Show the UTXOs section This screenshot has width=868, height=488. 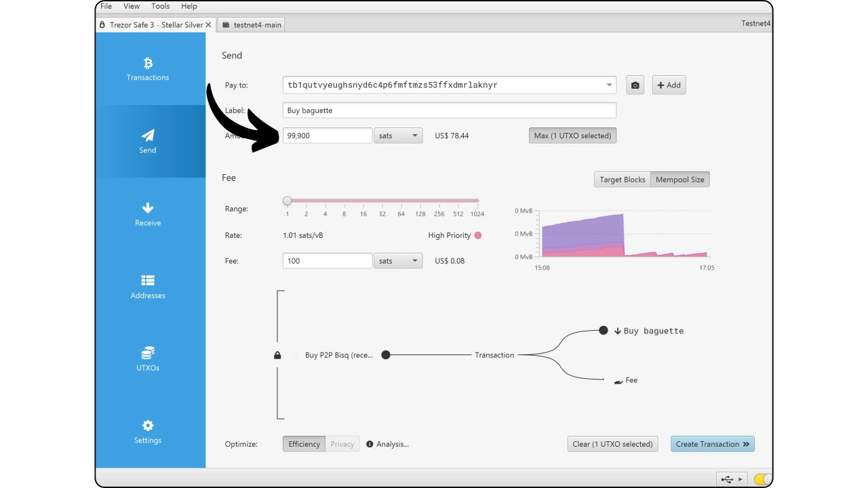(x=148, y=359)
